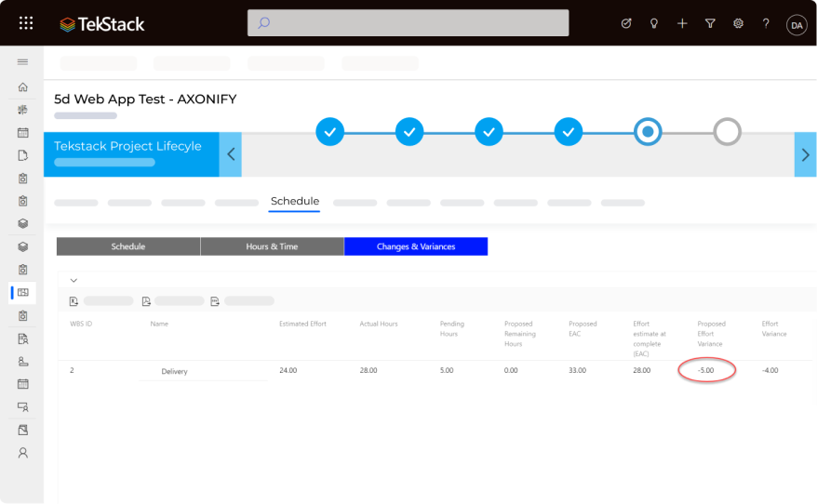Select the circled -5.00 variance value
This screenshot has height=504, width=817.
[706, 370]
